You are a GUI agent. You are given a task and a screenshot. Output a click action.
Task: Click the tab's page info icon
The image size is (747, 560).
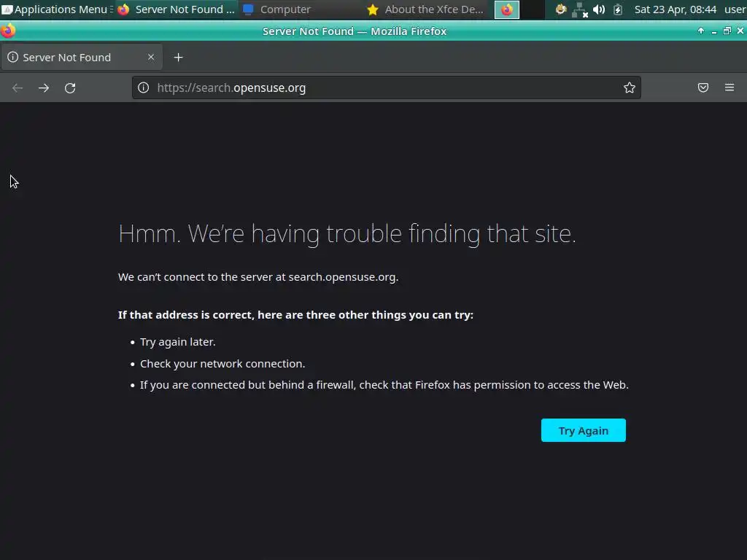[13, 57]
